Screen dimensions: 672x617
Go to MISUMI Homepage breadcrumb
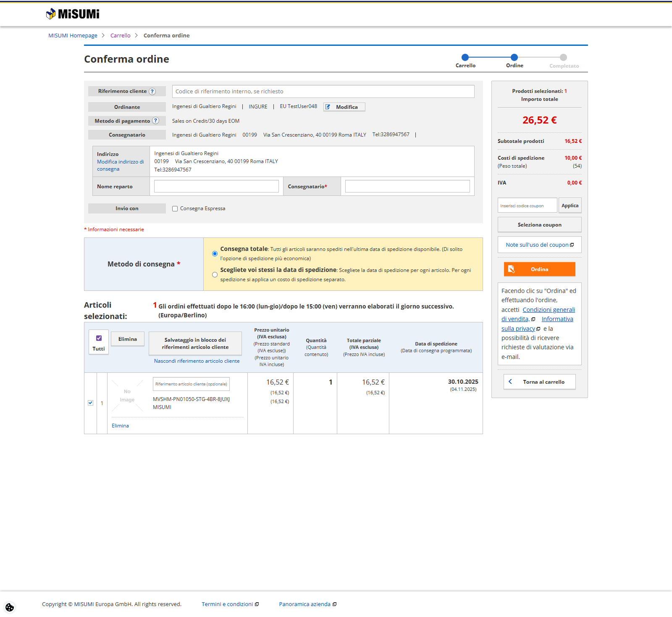[x=73, y=35]
